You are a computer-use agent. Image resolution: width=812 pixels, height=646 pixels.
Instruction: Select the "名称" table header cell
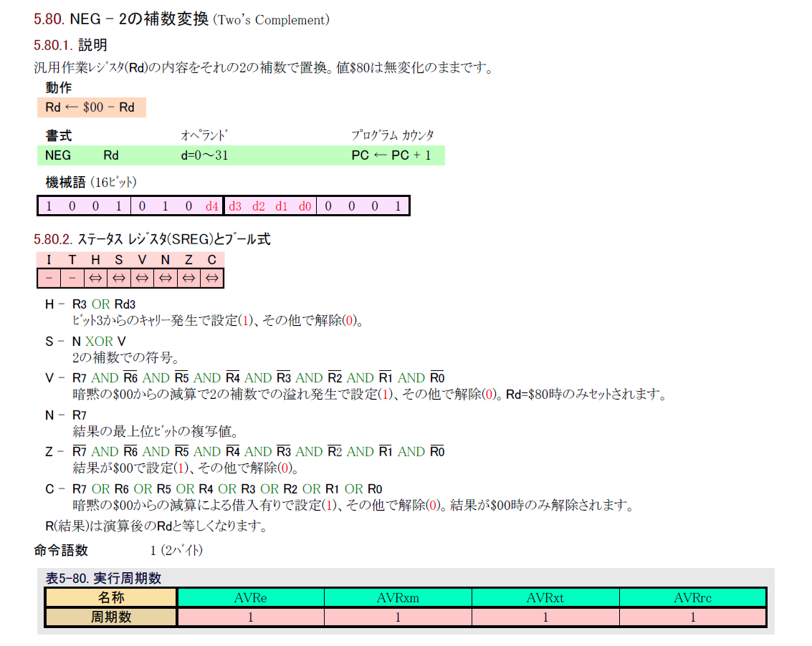[x=111, y=598]
